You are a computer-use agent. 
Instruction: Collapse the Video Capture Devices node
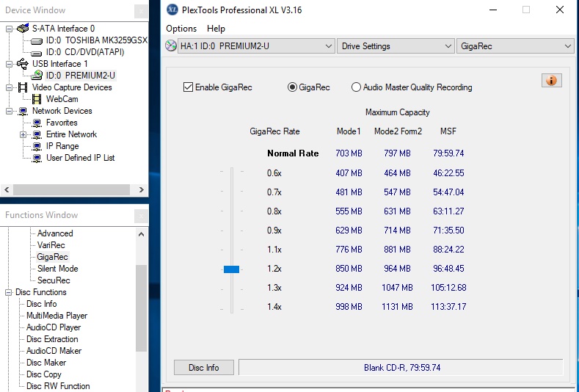tap(10, 87)
